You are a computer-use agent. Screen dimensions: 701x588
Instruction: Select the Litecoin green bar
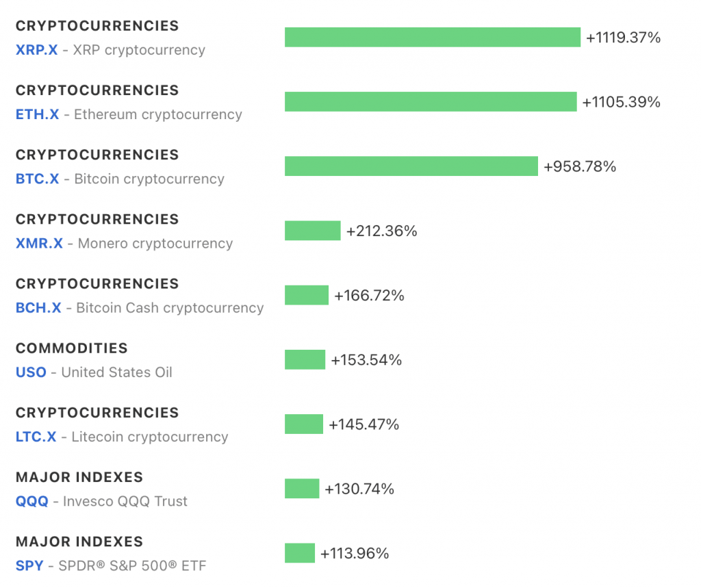click(303, 424)
